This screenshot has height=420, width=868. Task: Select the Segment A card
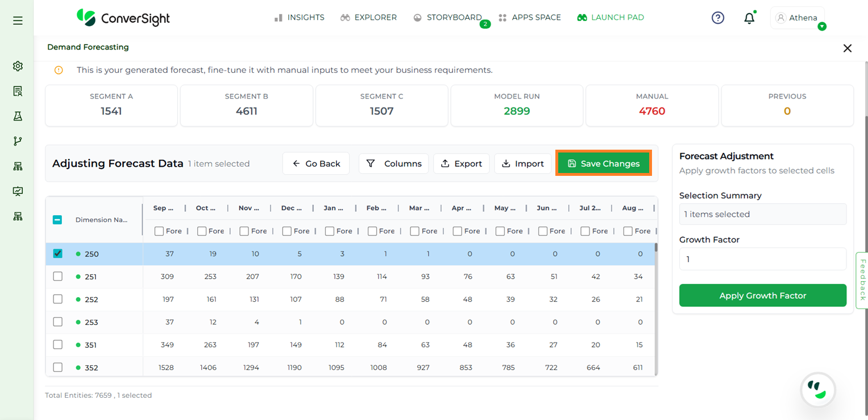111,105
